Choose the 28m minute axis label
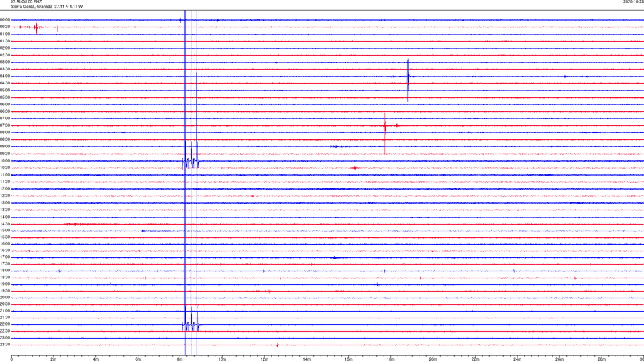The width and height of the screenshot is (644, 362). click(602, 359)
